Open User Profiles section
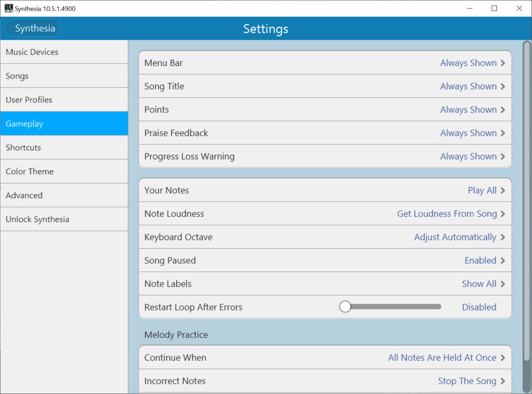Image resolution: width=532 pixels, height=394 pixels. click(x=64, y=100)
